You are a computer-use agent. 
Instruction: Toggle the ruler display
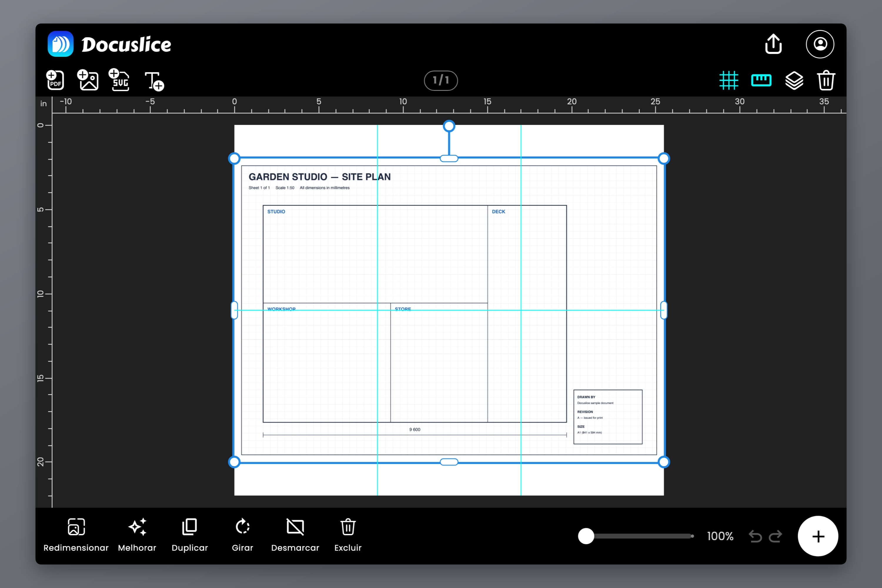point(761,80)
